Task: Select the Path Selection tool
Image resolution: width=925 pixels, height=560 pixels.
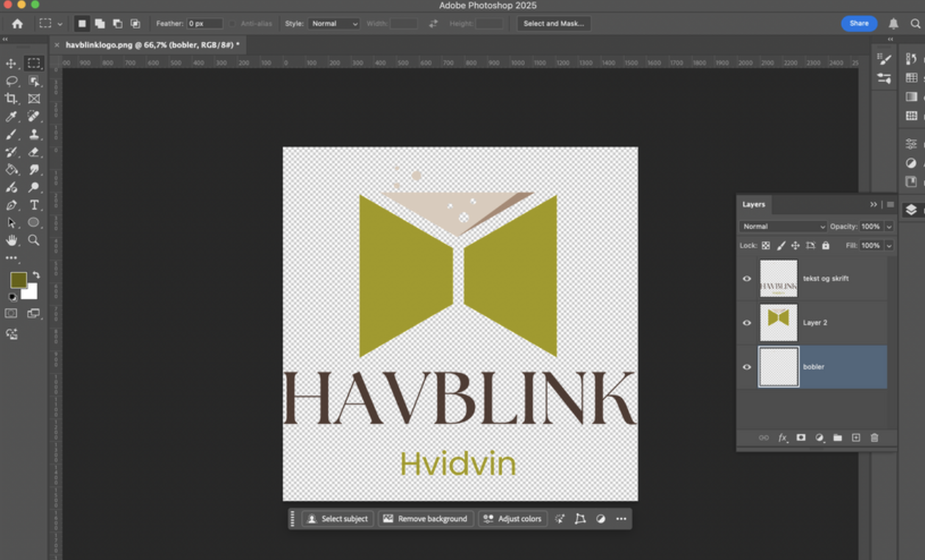Action: tap(11, 223)
